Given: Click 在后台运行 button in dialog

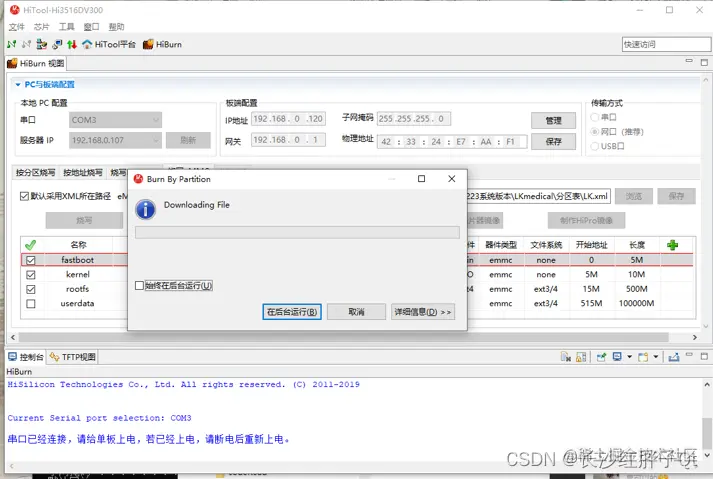Looking at the screenshot, I should point(292,312).
